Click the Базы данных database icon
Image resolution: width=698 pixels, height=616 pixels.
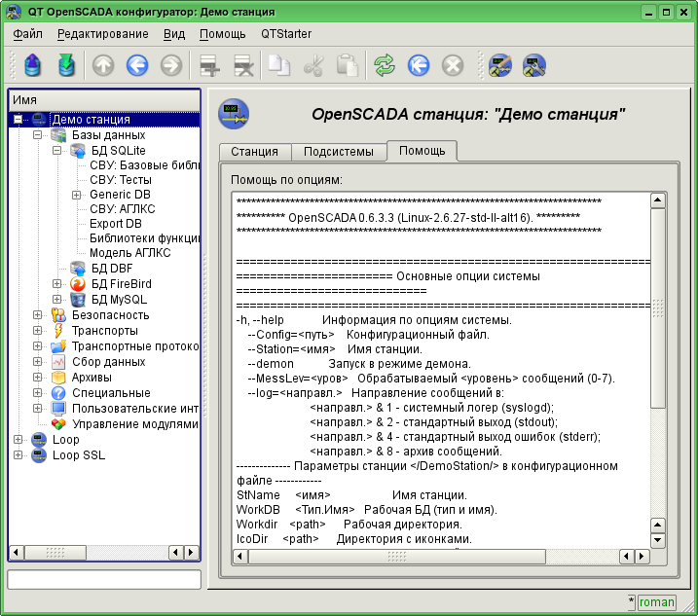(x=58, y=135)
